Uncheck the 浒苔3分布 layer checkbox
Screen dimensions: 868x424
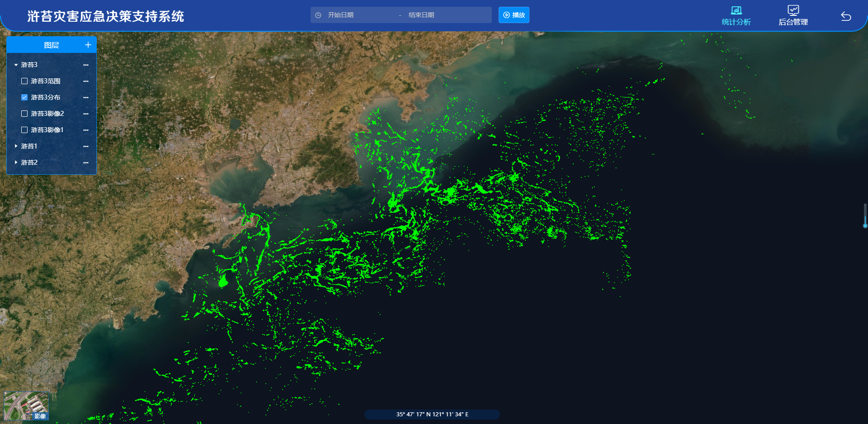[x=24, y=97]
